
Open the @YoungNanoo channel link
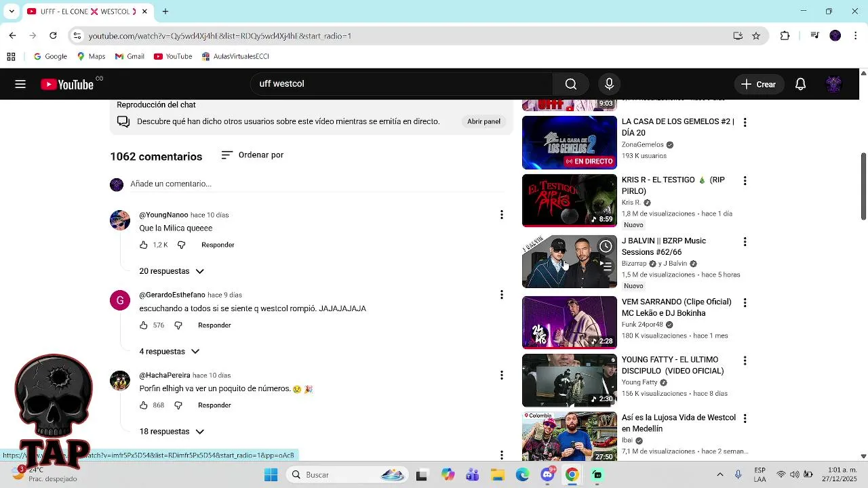tap(163, 215)
